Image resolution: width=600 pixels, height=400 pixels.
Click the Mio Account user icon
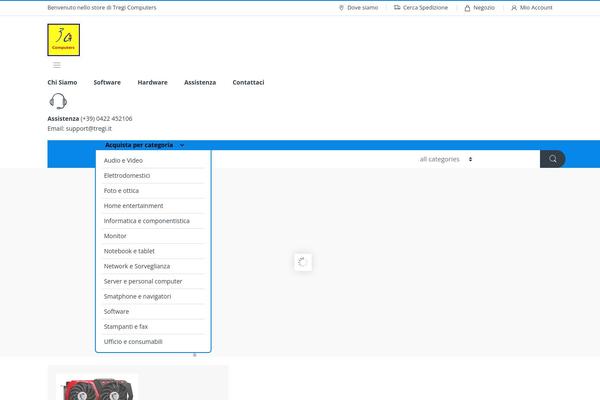click(x=514, y=8)
